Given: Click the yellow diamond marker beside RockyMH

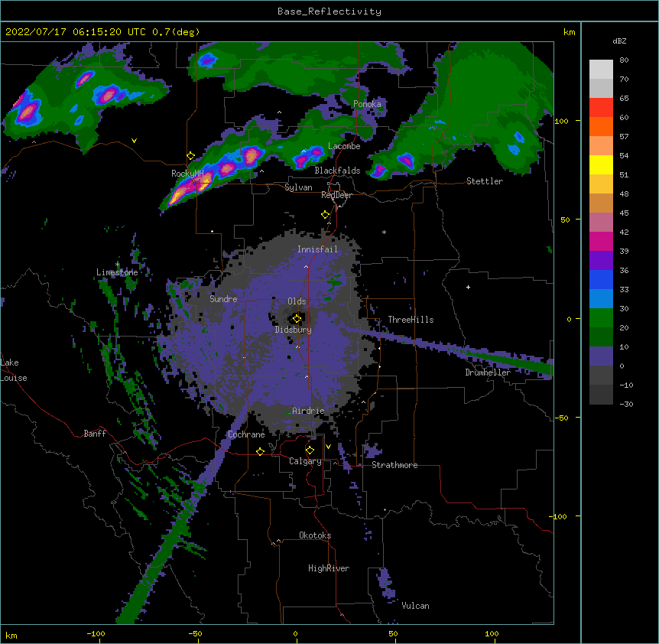Looking at the screenshot, I should [x=190, y=156].
